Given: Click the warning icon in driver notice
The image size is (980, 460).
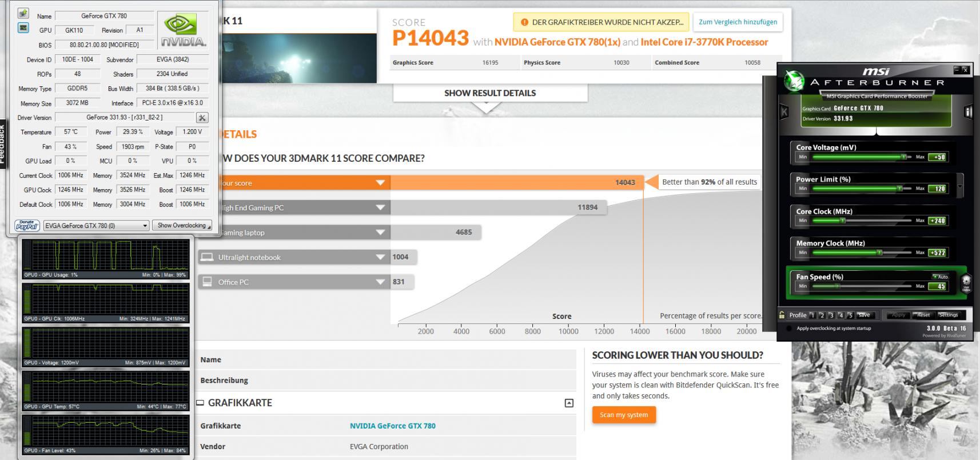Looking at the screenshot, I should (x=524, y=22).
